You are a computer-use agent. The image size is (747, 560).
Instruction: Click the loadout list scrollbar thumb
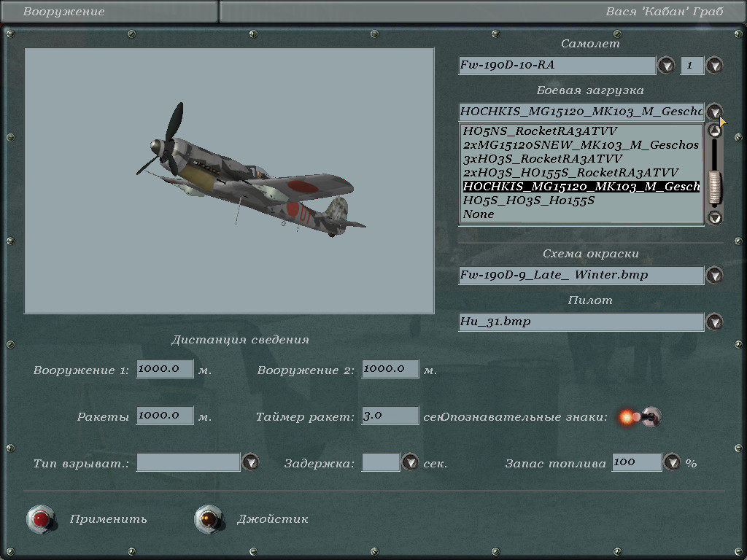[715, 189]
